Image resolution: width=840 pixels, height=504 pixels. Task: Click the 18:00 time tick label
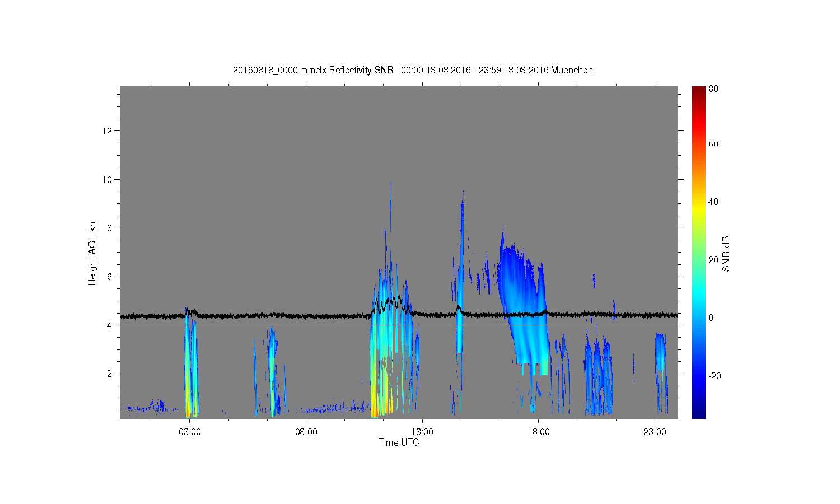point(538,432)
